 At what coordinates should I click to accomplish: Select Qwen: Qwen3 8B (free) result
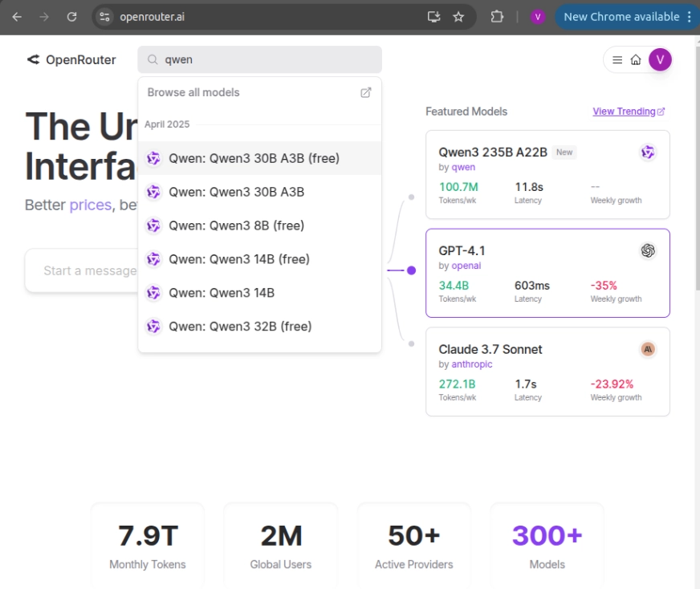236,225
